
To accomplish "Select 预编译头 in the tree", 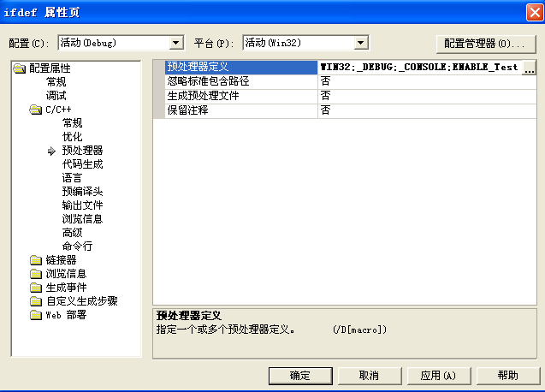I will (x=82, y=192).
